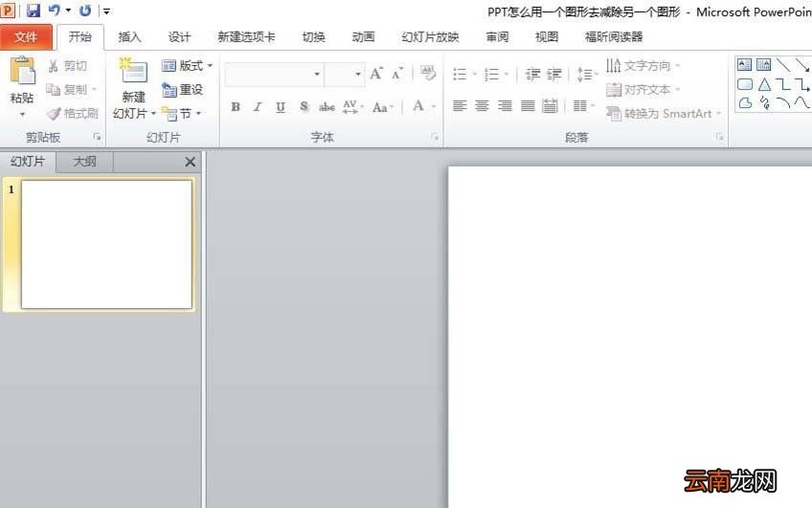
Task: Click the Clear Formatting eraser icon
Action: pos(428,74)
